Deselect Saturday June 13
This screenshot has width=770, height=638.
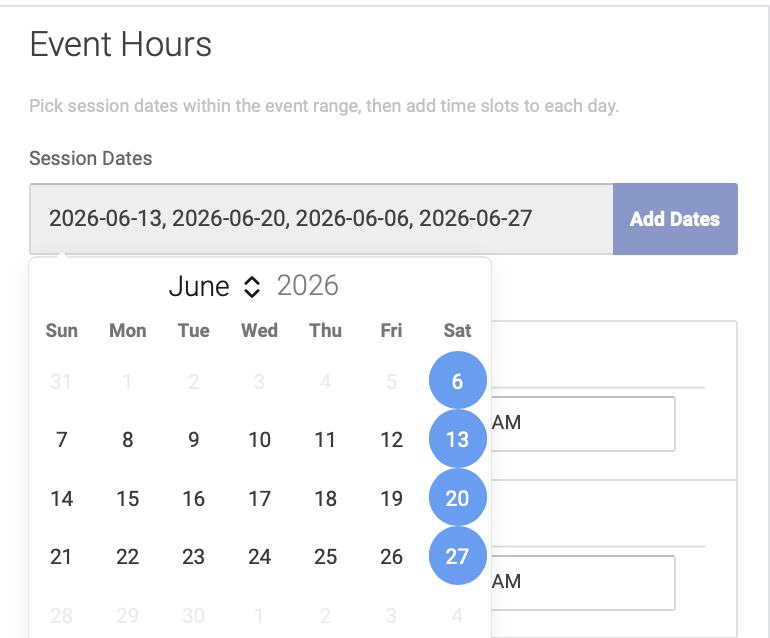pos(457,439)
